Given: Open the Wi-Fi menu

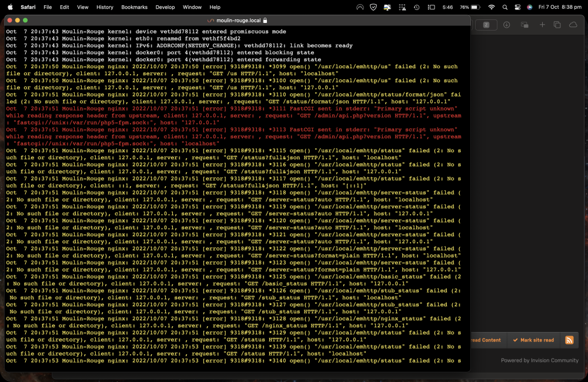Looking at the screenshot, I should pyautogui.click(x=491, y=7).
